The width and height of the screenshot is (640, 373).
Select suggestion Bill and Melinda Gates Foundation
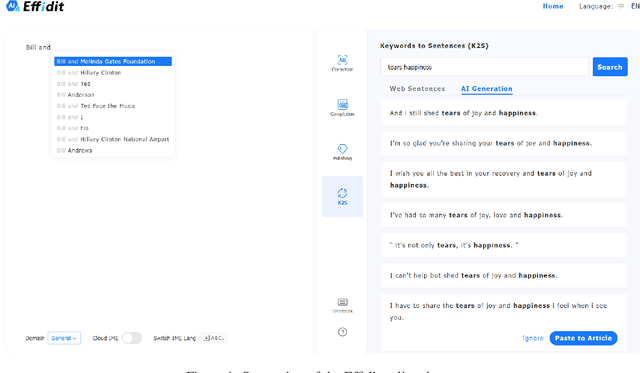[x=113, y=61]
